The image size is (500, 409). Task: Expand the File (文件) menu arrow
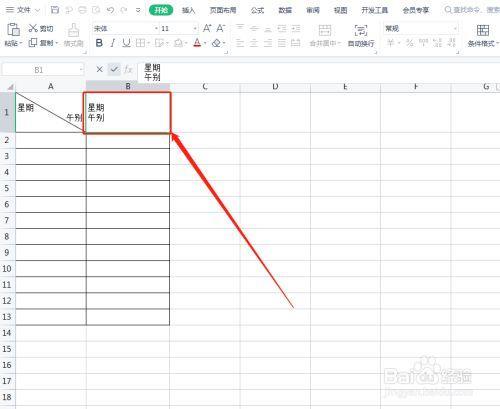click(37, 10)
